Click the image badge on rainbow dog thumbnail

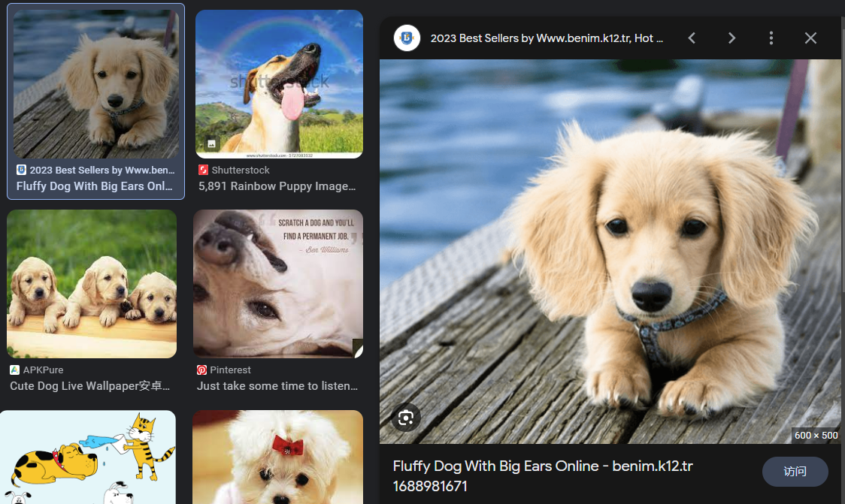pyautogui.click(x=212, y=143)
